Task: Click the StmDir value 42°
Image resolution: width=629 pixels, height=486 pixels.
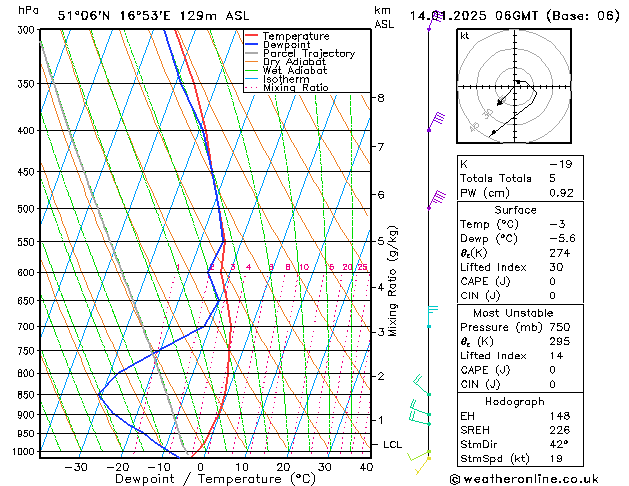Action: click(559, 444)
